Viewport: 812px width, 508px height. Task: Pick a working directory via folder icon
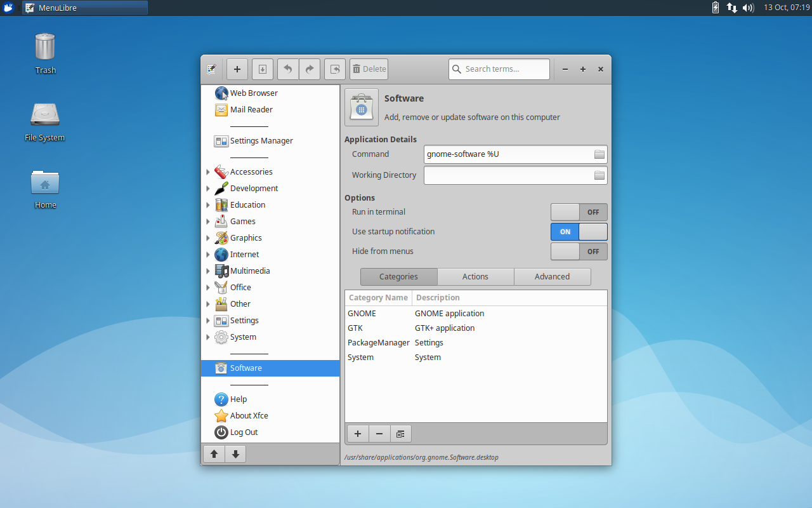click(x=599, y=175)
